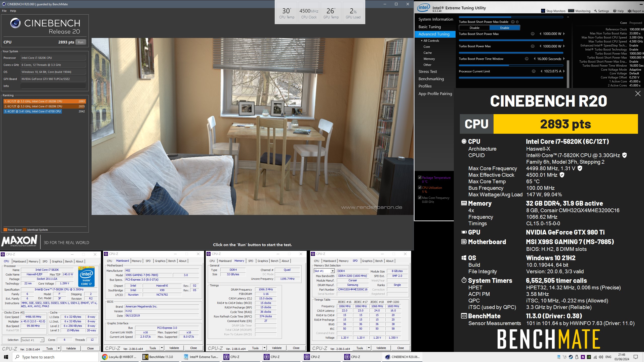Open Settings wrench in Intel XTU
Screen dimensions: 644x362
602,11
